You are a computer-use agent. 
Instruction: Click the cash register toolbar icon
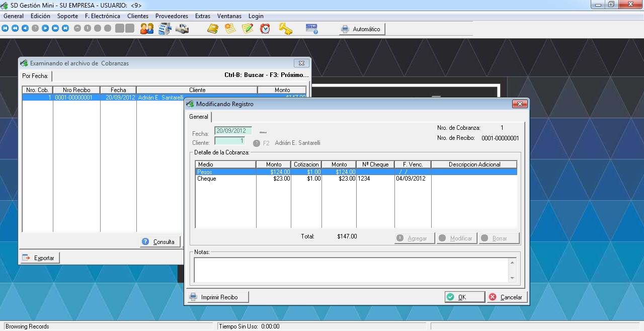pos(165,29)
